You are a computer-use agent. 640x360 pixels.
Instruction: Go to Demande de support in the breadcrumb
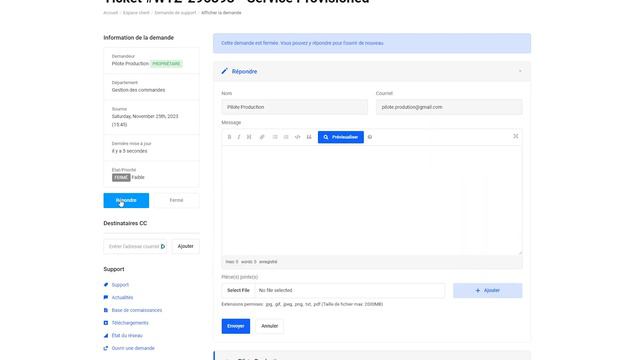pyautogui.click(x=175, y=13)
